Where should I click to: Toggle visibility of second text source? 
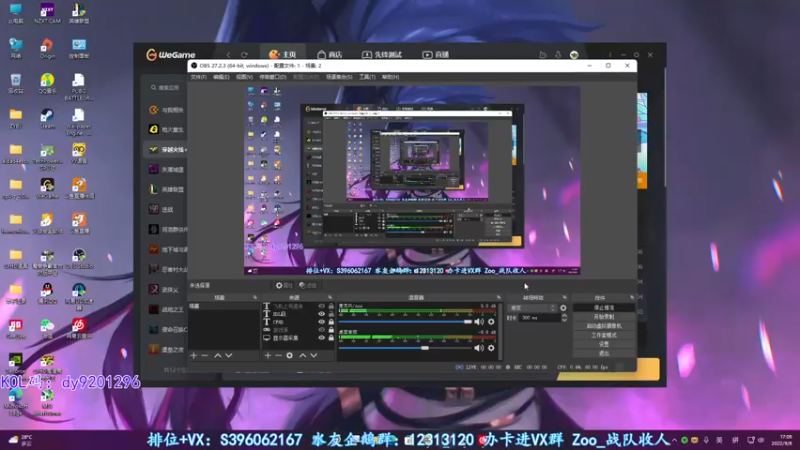click(321, 314)
